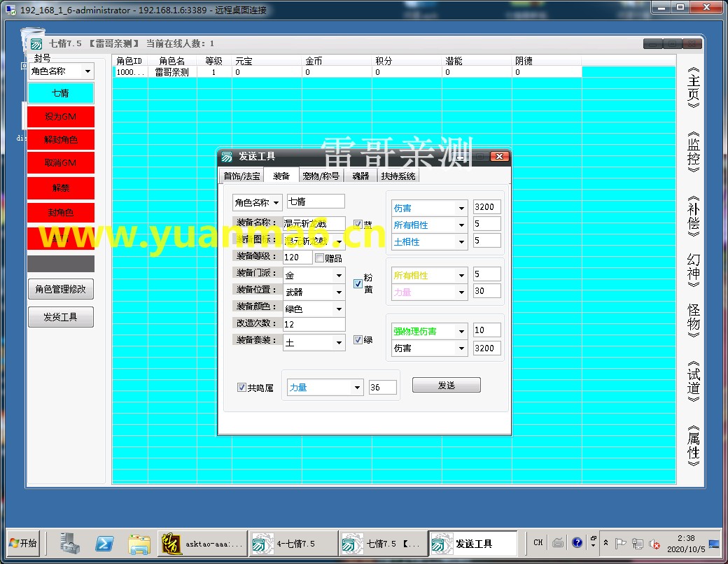The height and width of the screenshot is (564, 728).
Task: Click the 角色管理修改 button
Action: click(60, 289)
